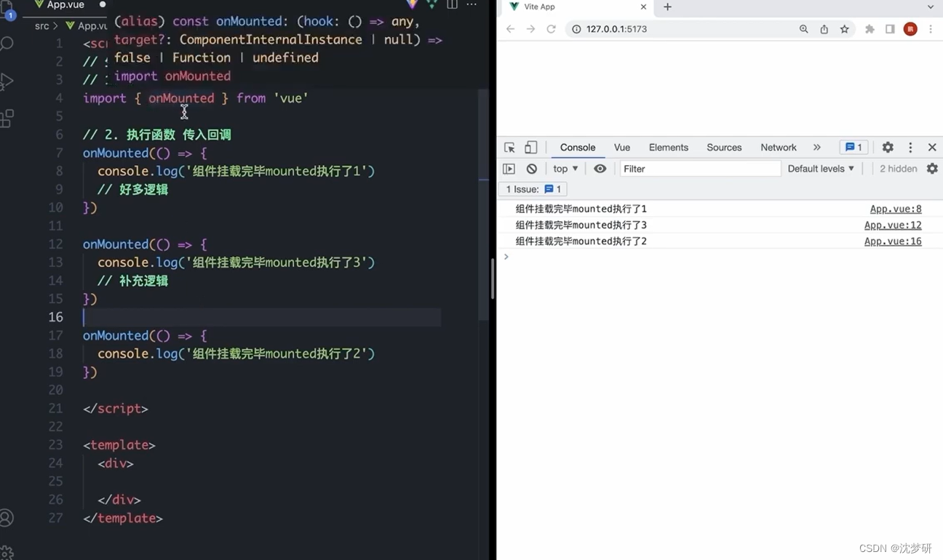Open DevTools customize three-dot menu
Viewport: 943px width, 560px height.
910,147
